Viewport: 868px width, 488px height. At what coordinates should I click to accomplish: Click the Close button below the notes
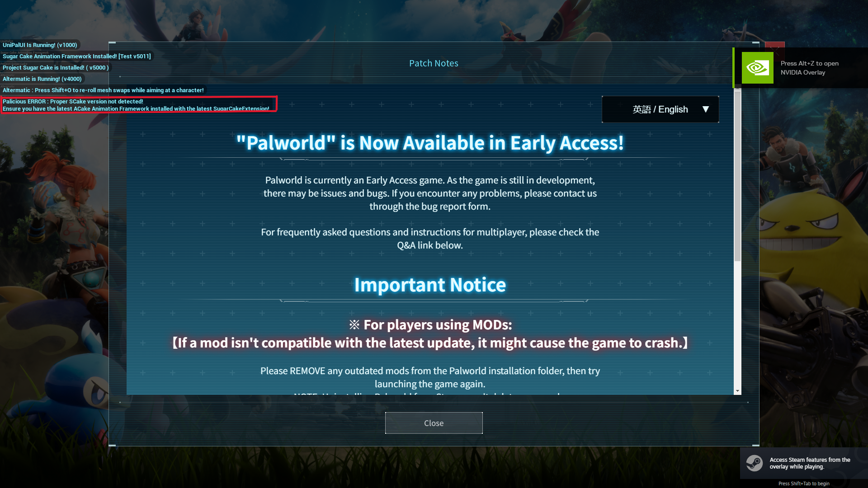(x=434, y=423)
